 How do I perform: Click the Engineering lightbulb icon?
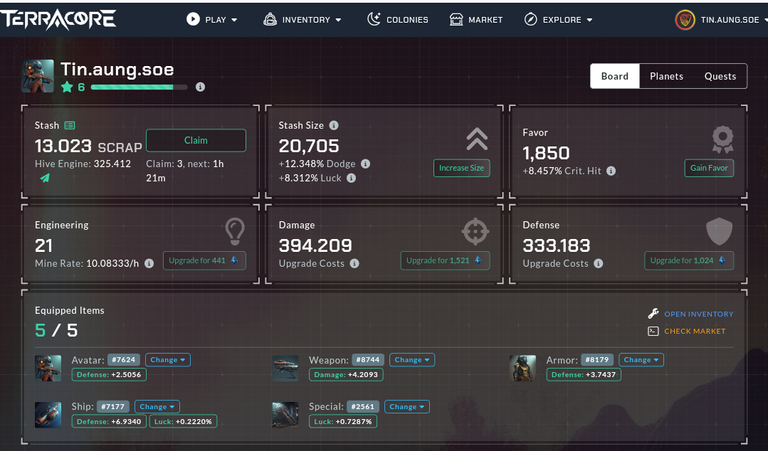tap(235, 231)
